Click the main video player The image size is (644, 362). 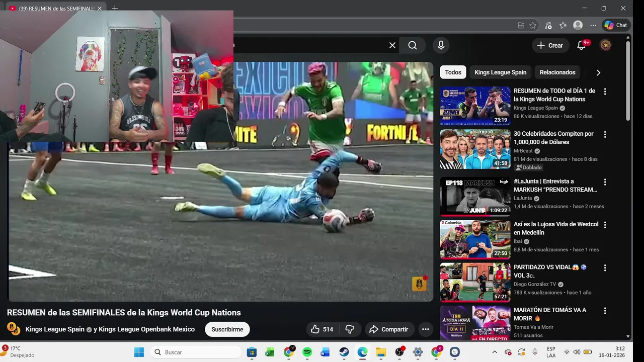221,182
